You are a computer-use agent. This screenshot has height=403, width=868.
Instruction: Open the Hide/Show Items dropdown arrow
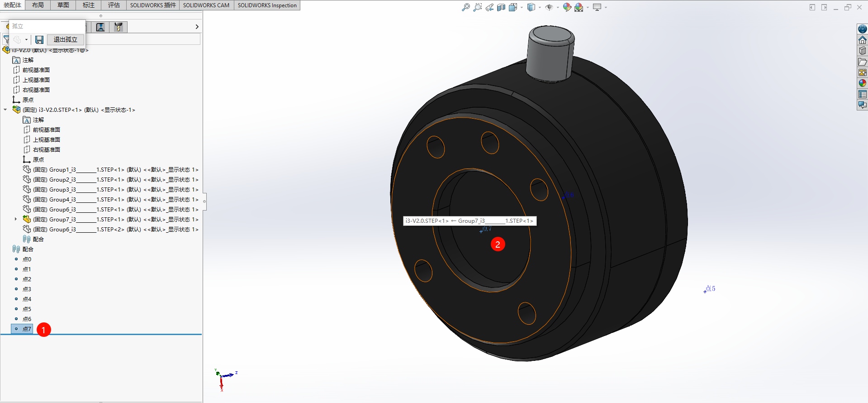[557, 7]
